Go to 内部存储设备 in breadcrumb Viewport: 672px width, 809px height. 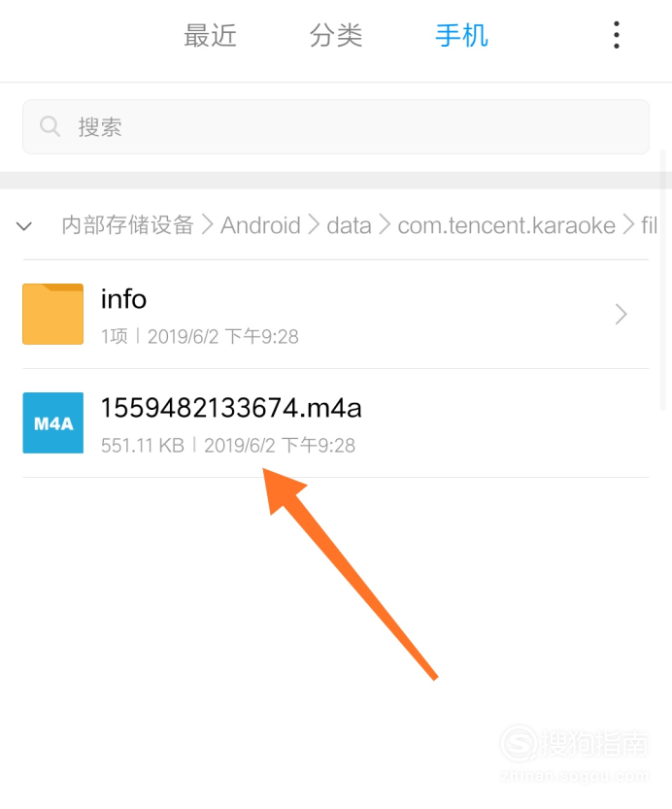127,225
